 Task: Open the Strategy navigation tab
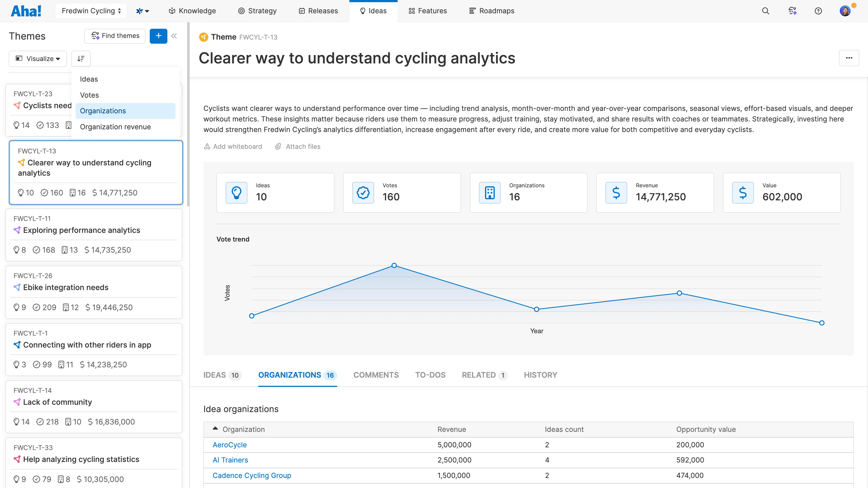click(257, 11)
